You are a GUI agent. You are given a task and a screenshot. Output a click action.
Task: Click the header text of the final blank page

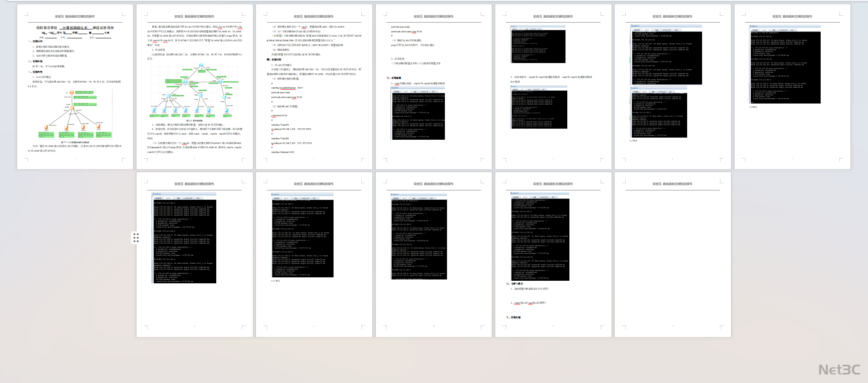pyautogui.click(x=672, y=184)
